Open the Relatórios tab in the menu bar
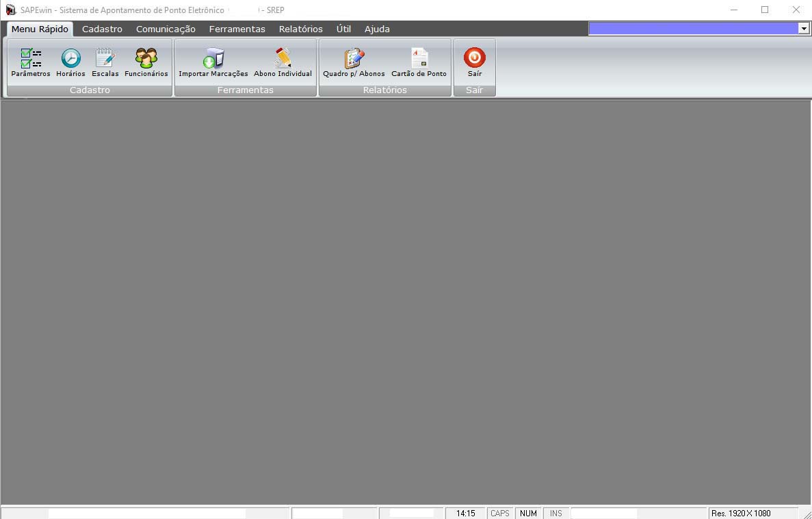Viewport: 812px width, 519px height. click(x=300, y=29)
